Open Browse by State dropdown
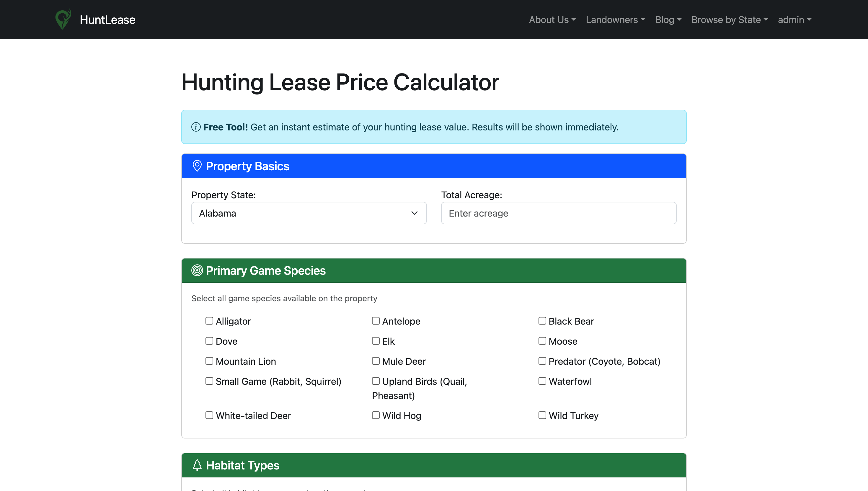Image resolution: width=868 pixels, height=491 pixels. click(x=730, y=20)
